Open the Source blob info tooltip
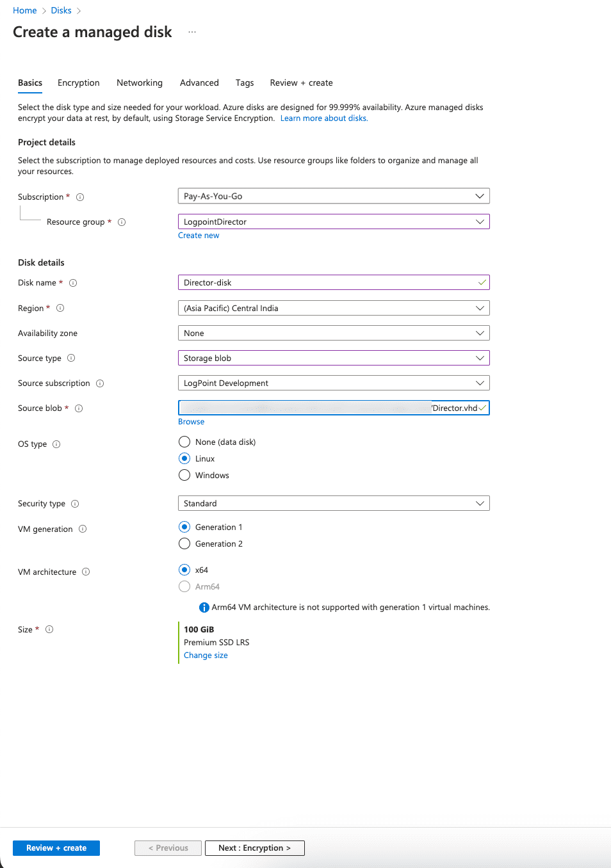The image size is (611, 868). [79, 408]
